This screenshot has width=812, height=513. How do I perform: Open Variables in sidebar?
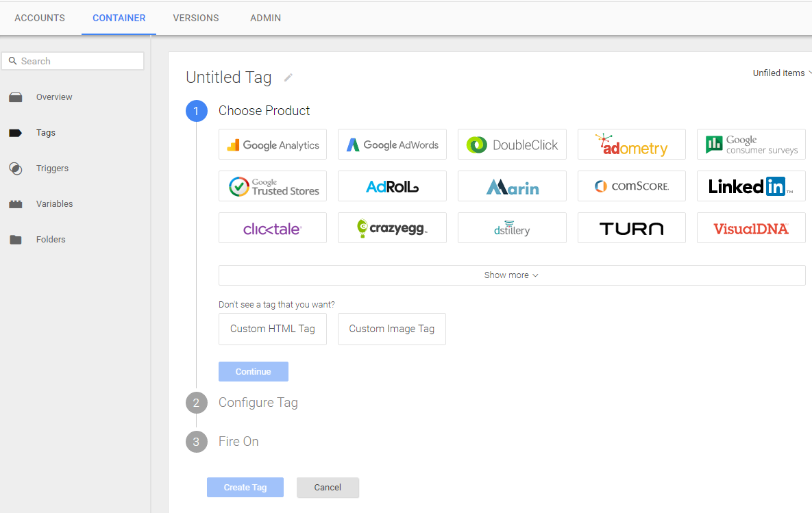click(x=54, y=204)
